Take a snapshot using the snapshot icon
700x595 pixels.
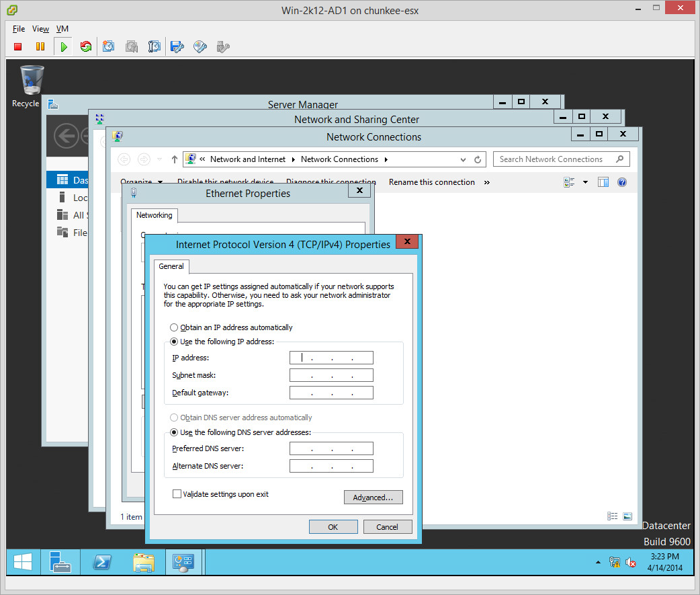click(x=108, y=46)
